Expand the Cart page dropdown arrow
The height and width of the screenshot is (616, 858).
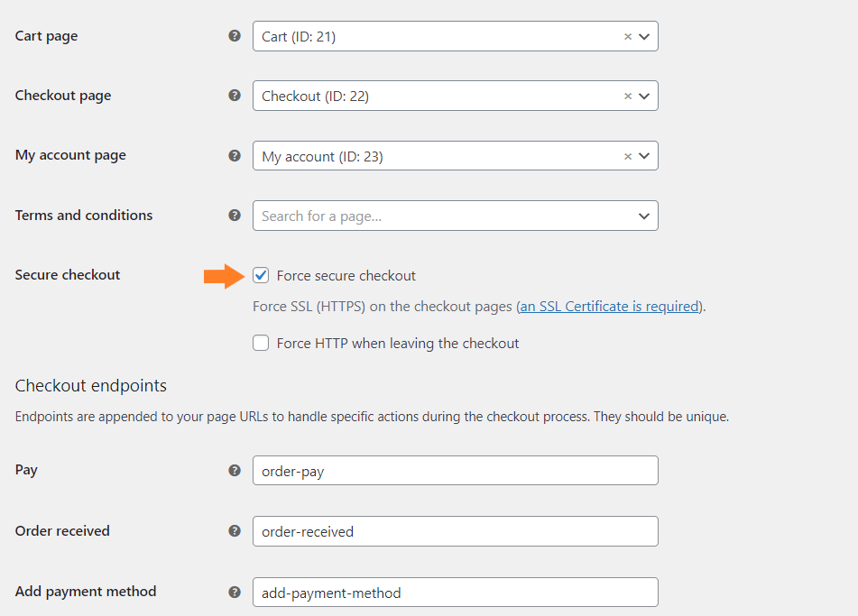tap(644, 37)
